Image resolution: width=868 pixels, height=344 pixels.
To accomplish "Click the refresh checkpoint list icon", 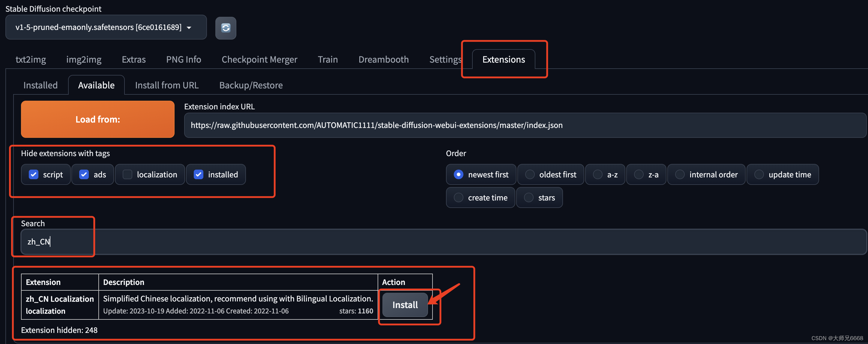I will [x=226, y=28].
